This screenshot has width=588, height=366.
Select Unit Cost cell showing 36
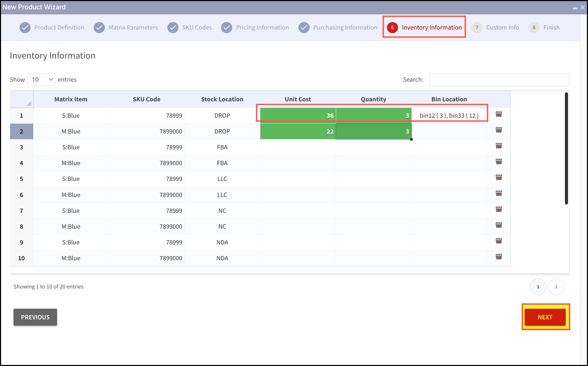pos(298,116)
